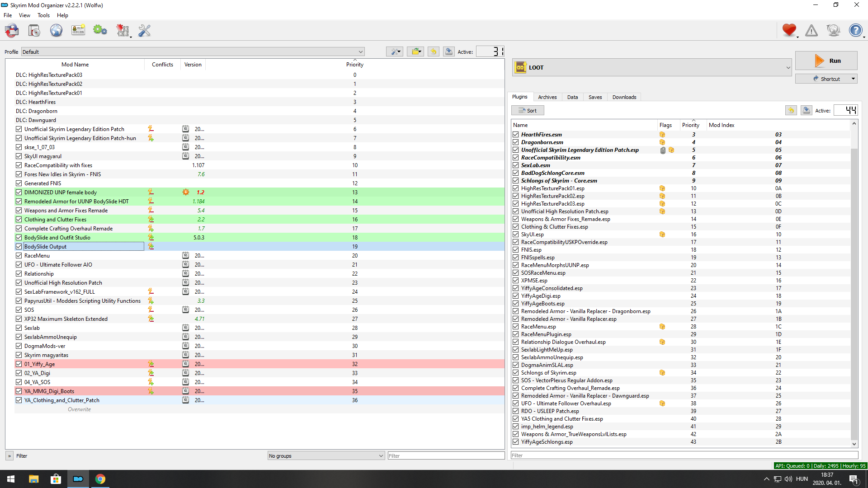868x488 pixels.
Task: Switch to the Downloads tab
Action: (x=624, y=97)
